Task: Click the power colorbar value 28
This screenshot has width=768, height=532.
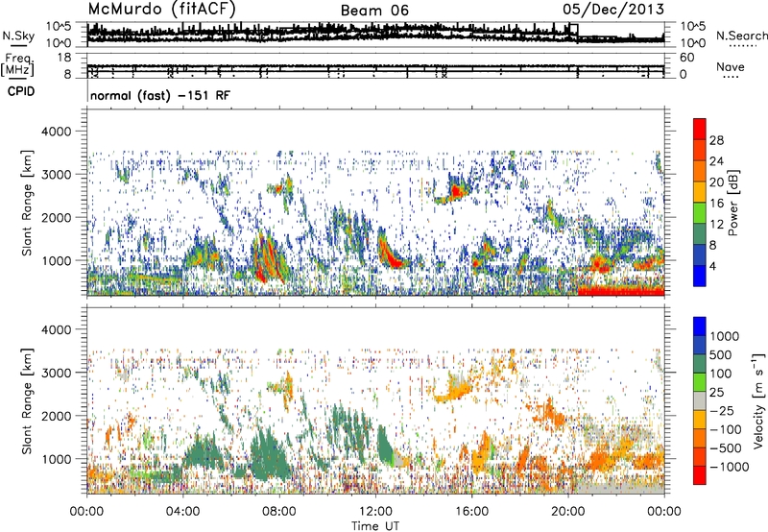Action: (716, 140)
